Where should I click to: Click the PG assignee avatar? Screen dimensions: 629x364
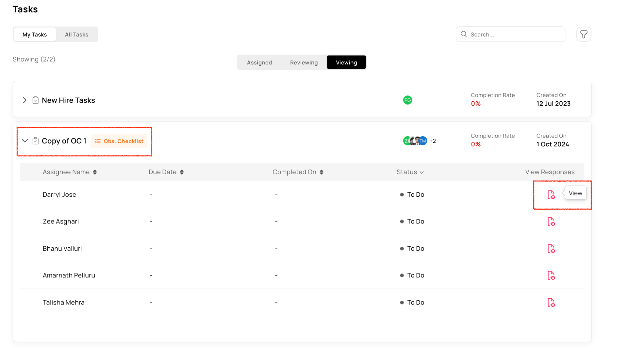407,100
